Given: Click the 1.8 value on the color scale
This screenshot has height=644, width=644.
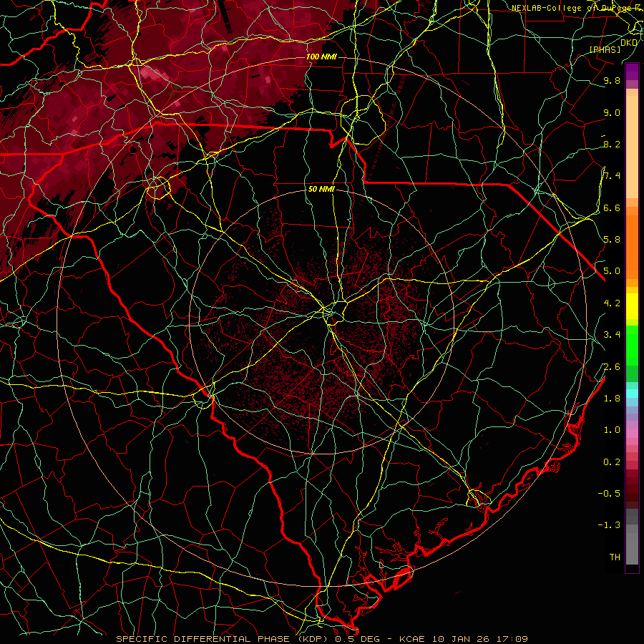Looking at the screenshot, I should (x=612, y=398).
